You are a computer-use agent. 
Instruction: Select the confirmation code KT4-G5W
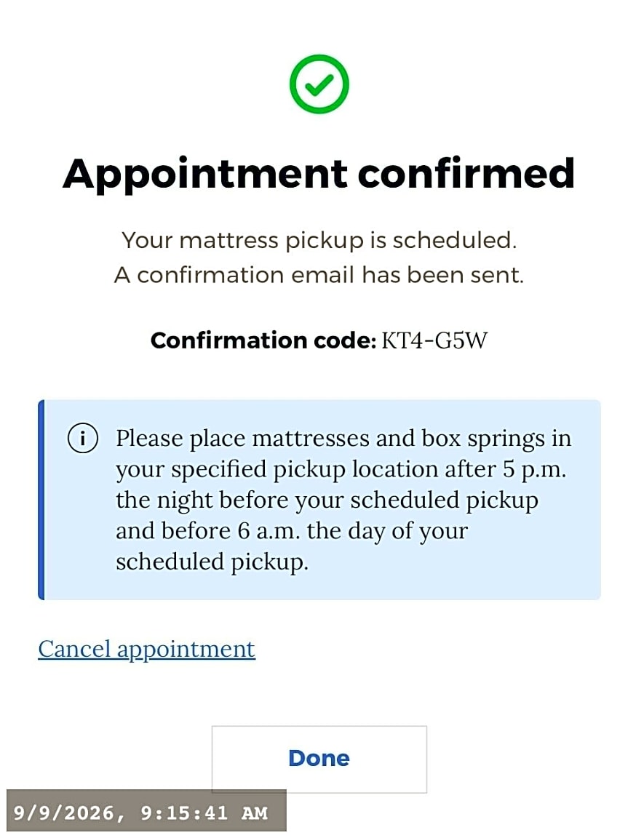pyautogui.click(x=434, y=340)
